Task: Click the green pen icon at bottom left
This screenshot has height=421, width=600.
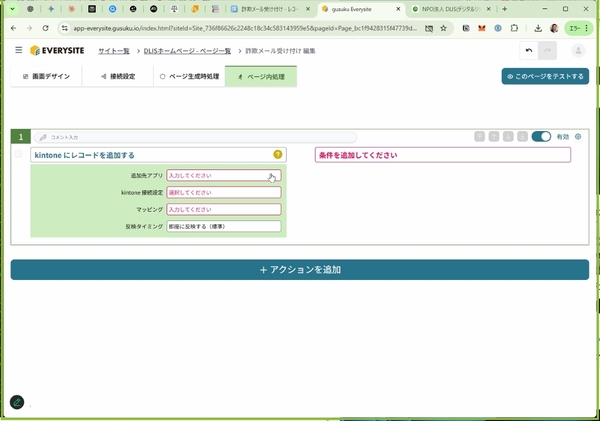Action: point(17,402)
